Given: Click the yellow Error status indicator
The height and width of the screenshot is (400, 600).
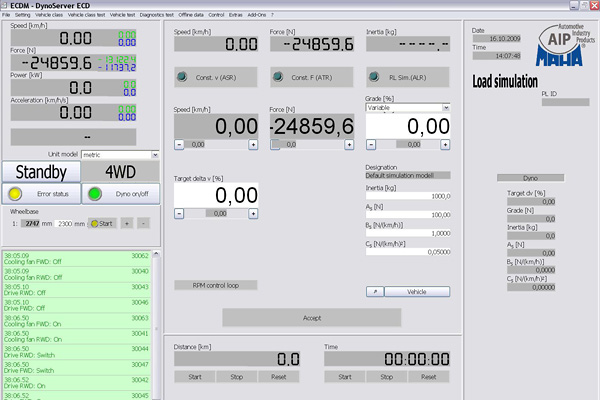Looking at the screenshot, I should [x=15, y=194].
